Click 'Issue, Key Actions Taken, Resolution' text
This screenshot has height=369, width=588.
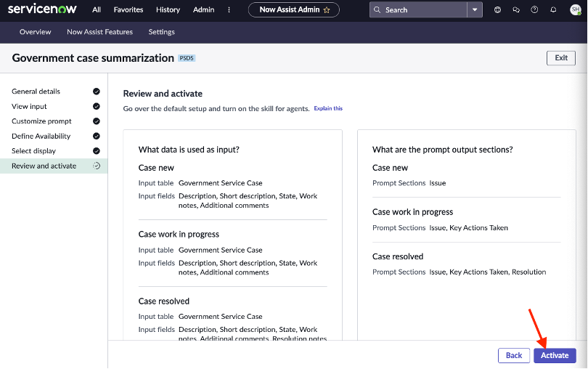(488, 272)
